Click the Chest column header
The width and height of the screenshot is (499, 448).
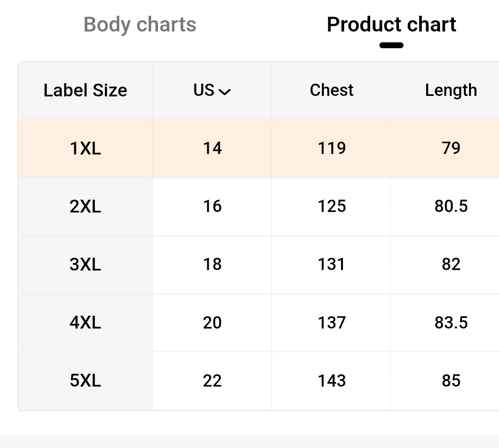pos(331,90)
